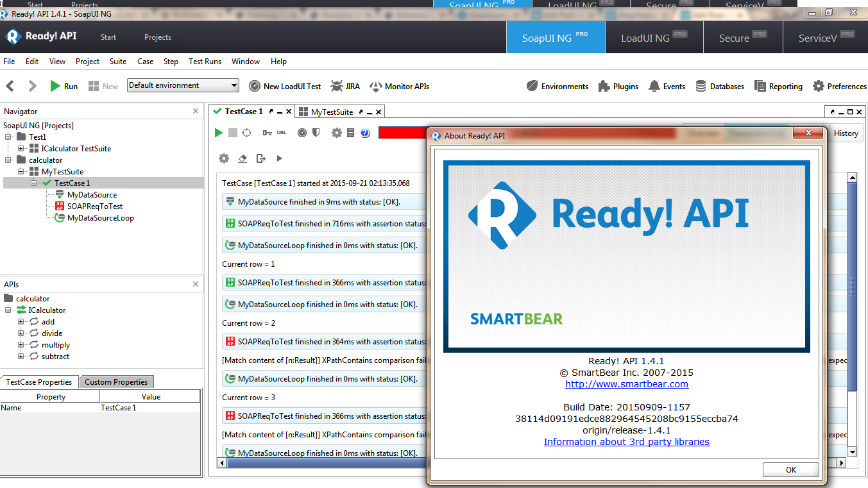Viewport: 868px width, 488px height.
Task: Open Reporting from toolbar
Action: coord(778,86)
